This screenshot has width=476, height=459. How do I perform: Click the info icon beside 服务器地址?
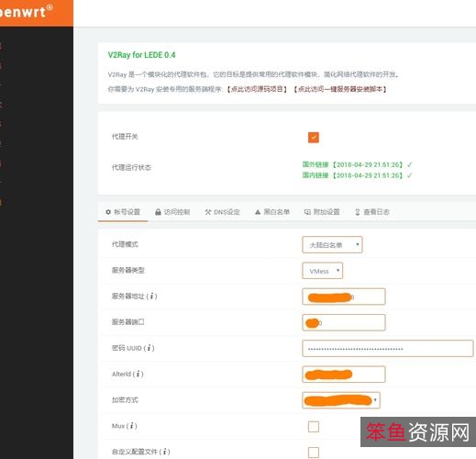coord(151,297)
